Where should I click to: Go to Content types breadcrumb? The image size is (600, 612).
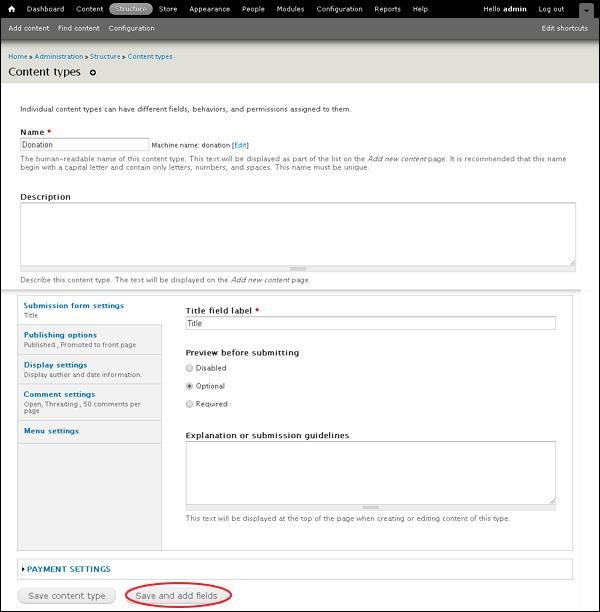[150, 57]
